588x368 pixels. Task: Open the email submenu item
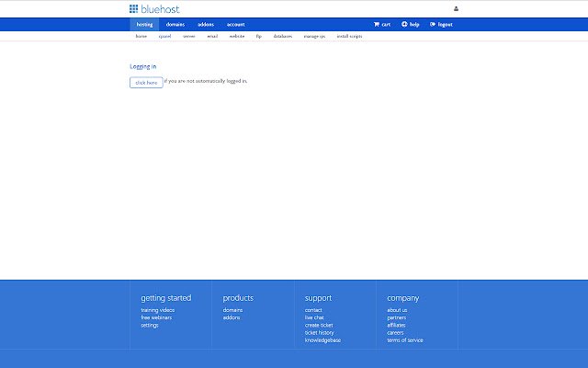(212, 37)
